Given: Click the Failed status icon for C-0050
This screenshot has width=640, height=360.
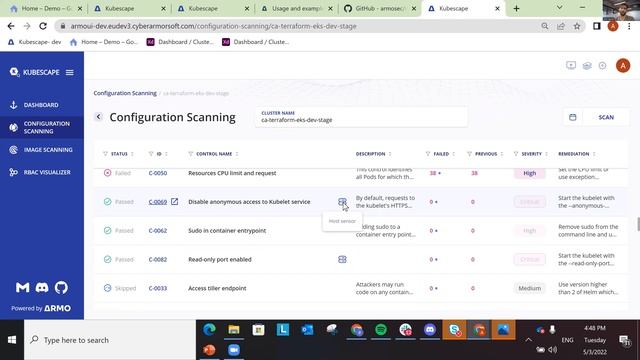Looking at the screenshot, I should point(107,173).
